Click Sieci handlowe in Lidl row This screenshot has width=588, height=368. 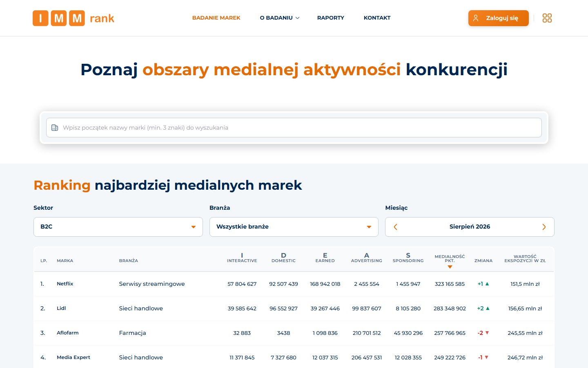pos(141,308)
